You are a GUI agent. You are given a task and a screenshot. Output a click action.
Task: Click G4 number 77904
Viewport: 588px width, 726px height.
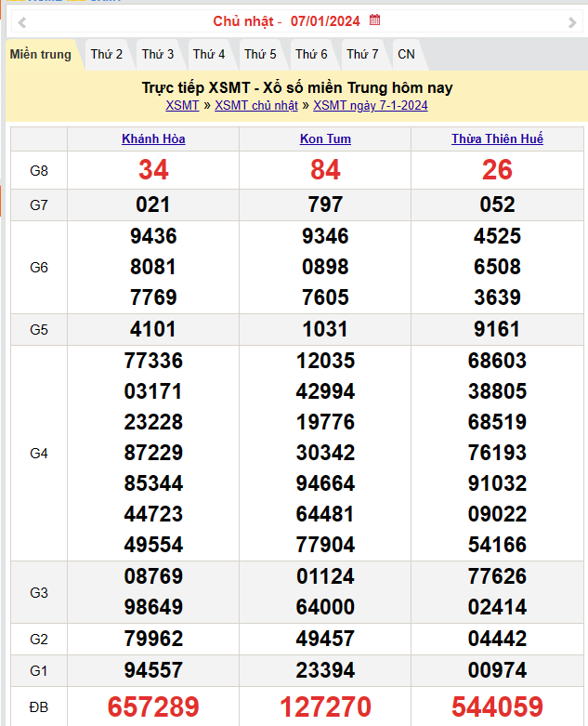point(326,545)
